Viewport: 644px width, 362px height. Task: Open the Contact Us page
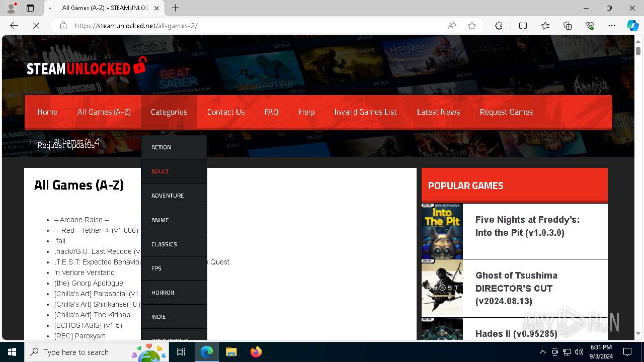point(226,112)
